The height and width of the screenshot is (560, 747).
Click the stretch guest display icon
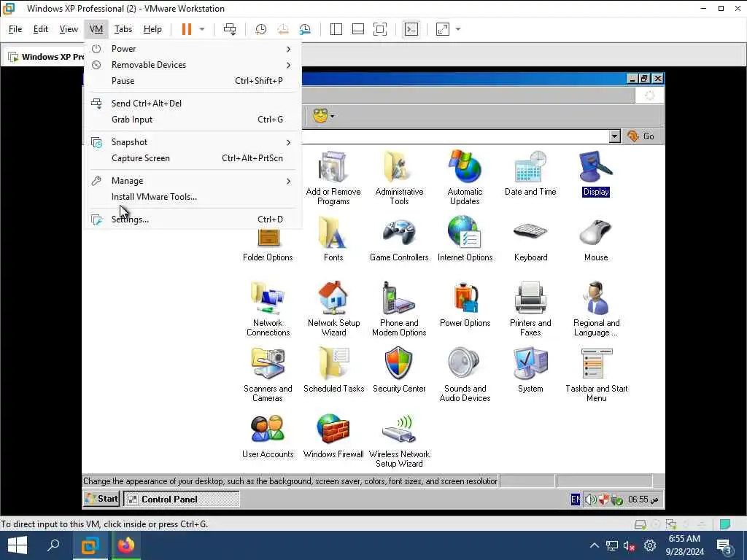pos(443,29)
